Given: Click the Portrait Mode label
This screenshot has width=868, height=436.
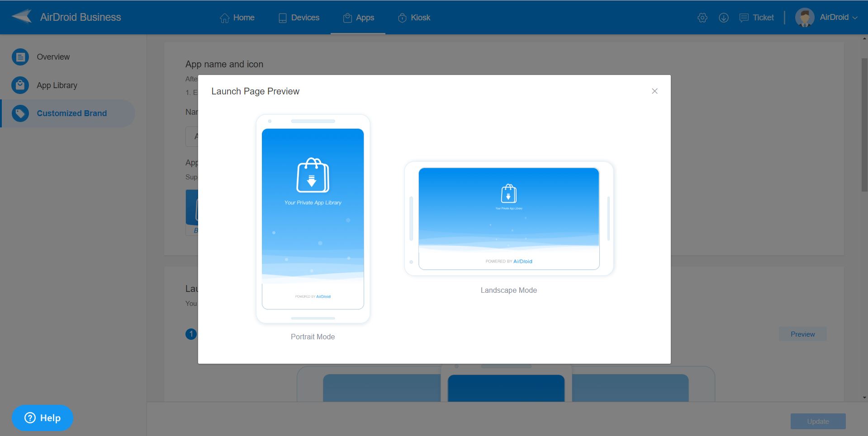Looking at the screenshot, I should coord(313,337).
